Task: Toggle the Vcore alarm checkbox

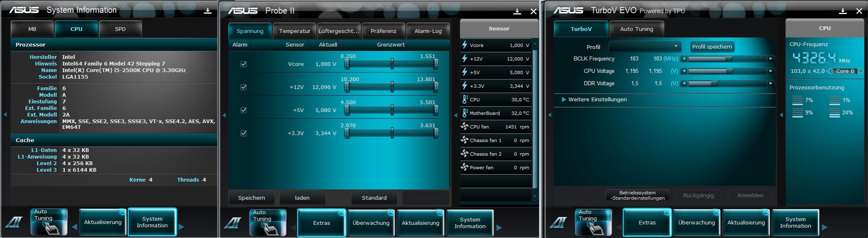Action: pos(244,64)
